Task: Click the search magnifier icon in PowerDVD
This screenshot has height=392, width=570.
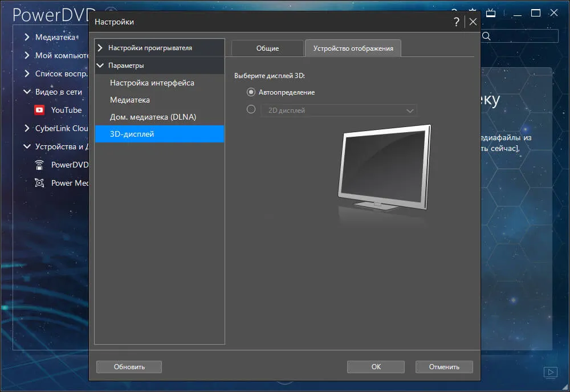Action: [x=486, y=36]
